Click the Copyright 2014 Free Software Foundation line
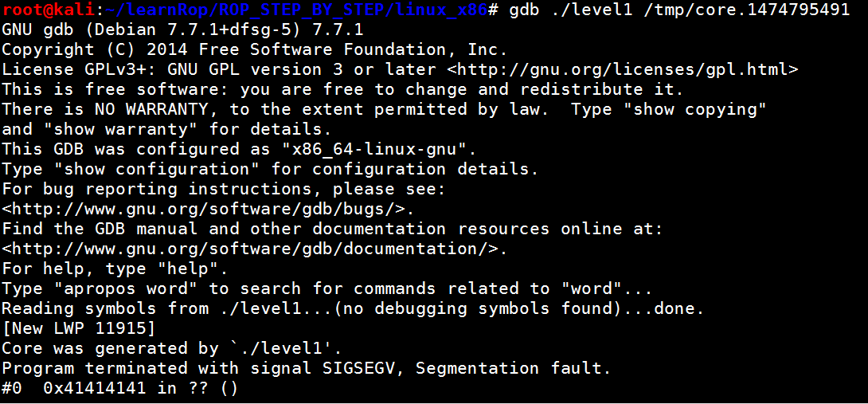Image resolution: width=868 pixels, height=404 pixels. point(255,49)
